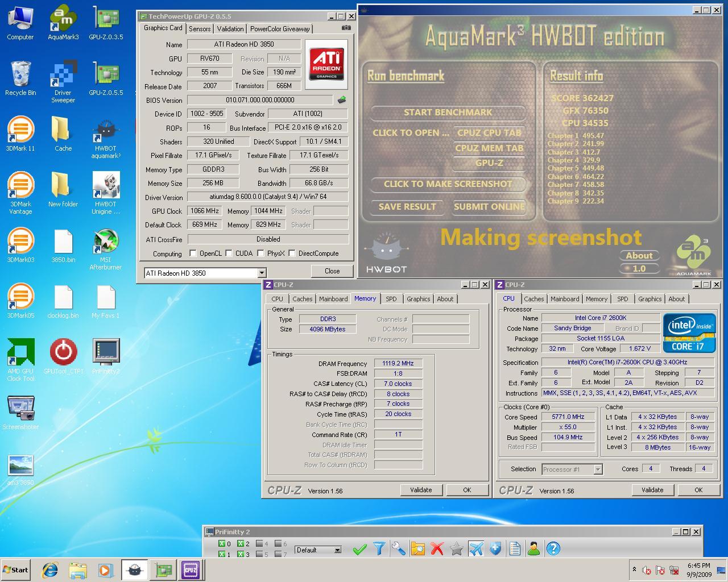Select the Screenshoter desktop icon
The width and height of the screenshot is (728, 582).
click(x=20, y=413)
